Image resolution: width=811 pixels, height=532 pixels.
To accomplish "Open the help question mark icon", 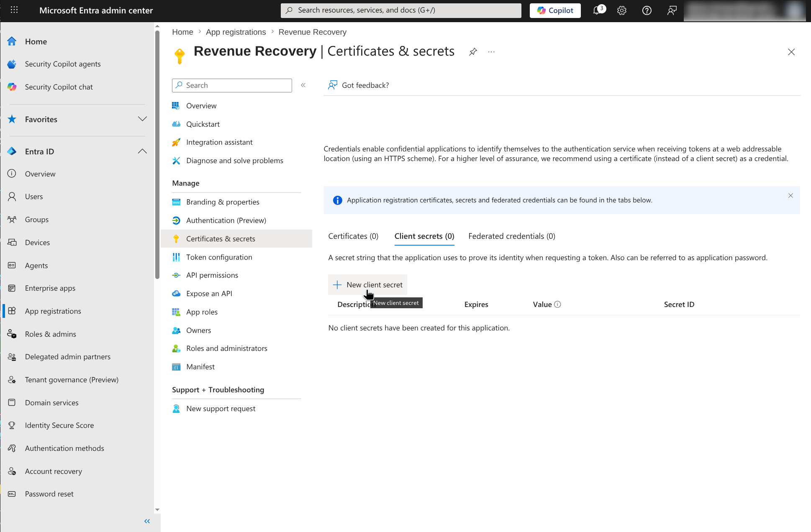I will tap(647, 10).
